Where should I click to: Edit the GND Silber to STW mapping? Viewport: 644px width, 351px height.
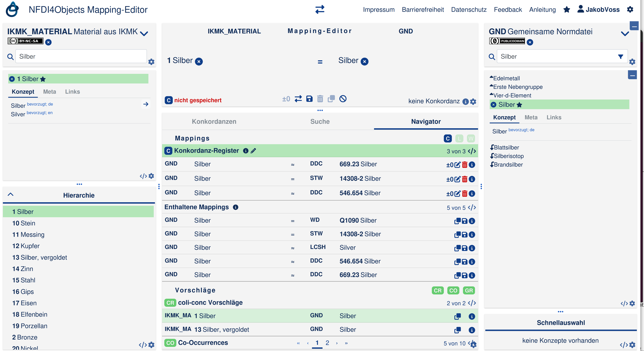(457, 179)
